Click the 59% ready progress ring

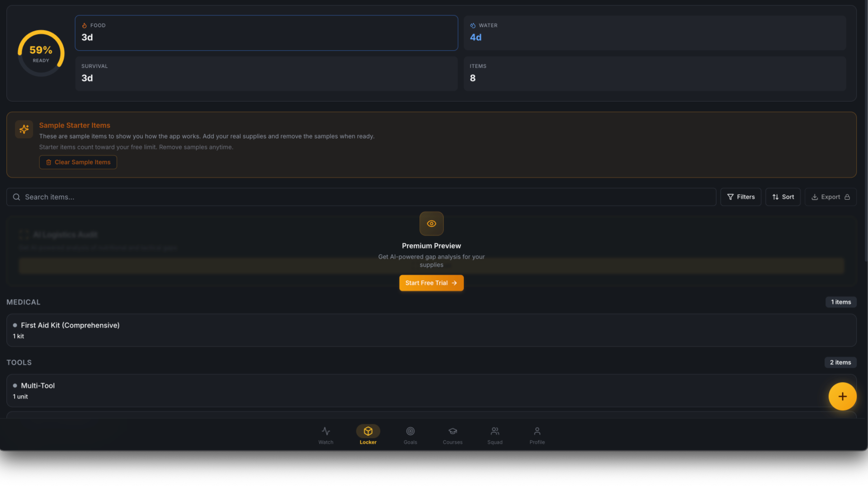tap(41, 53)
